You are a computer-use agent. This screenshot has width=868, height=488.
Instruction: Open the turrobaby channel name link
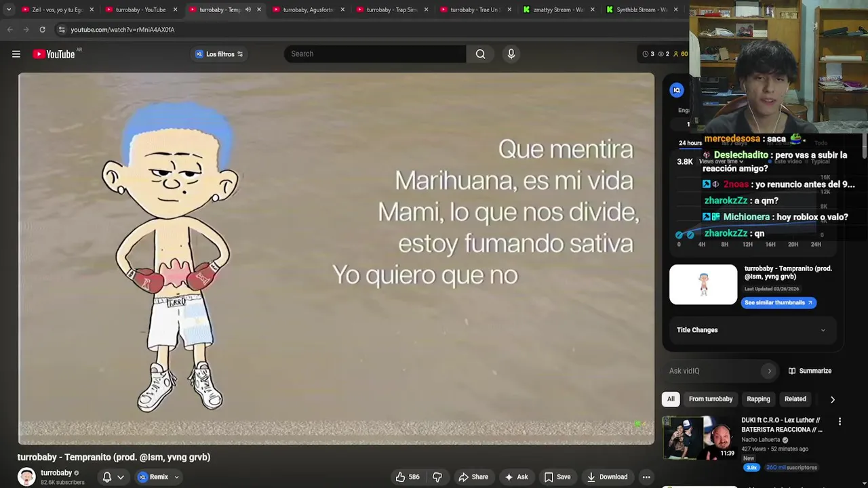pos(56,473)
